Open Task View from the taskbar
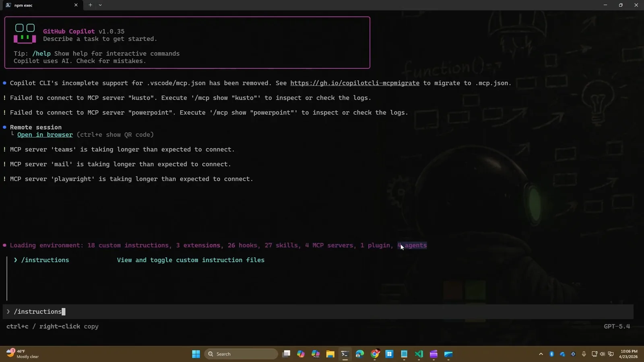This screenshot has height=362, width=644. tap(286, 354)
